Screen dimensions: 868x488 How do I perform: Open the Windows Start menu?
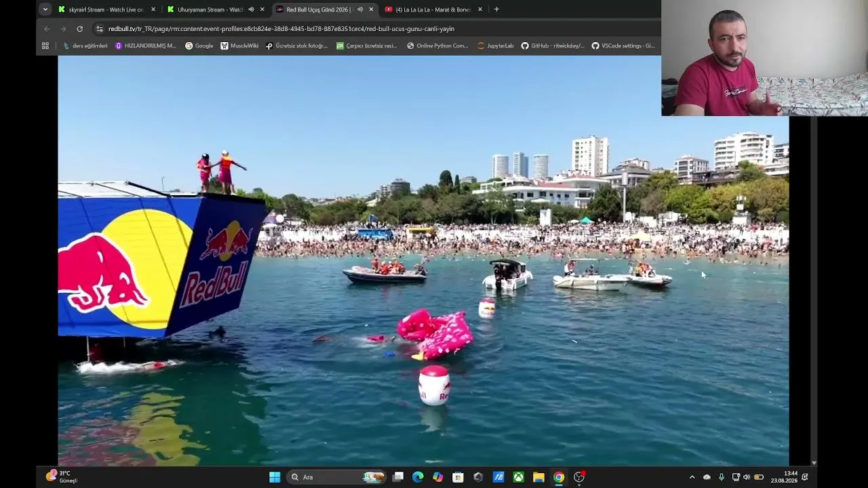coord(275,477)
